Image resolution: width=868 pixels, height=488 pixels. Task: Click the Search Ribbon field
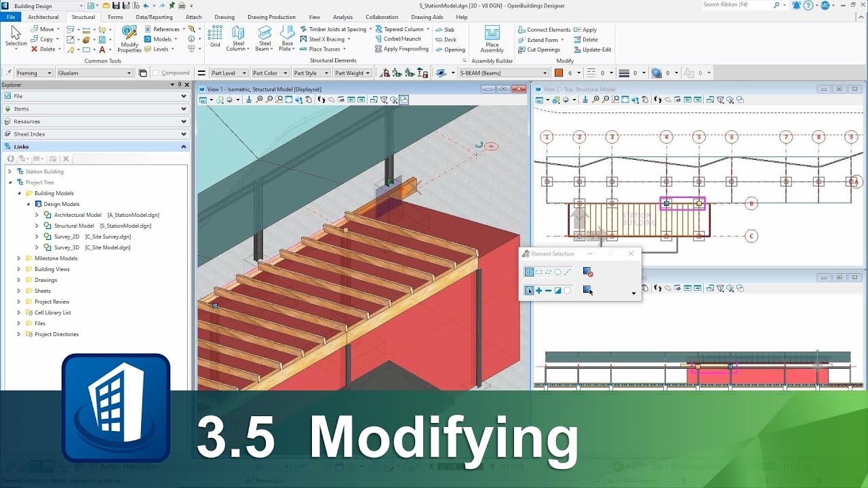pyautogui.click(x=737, y=5)
